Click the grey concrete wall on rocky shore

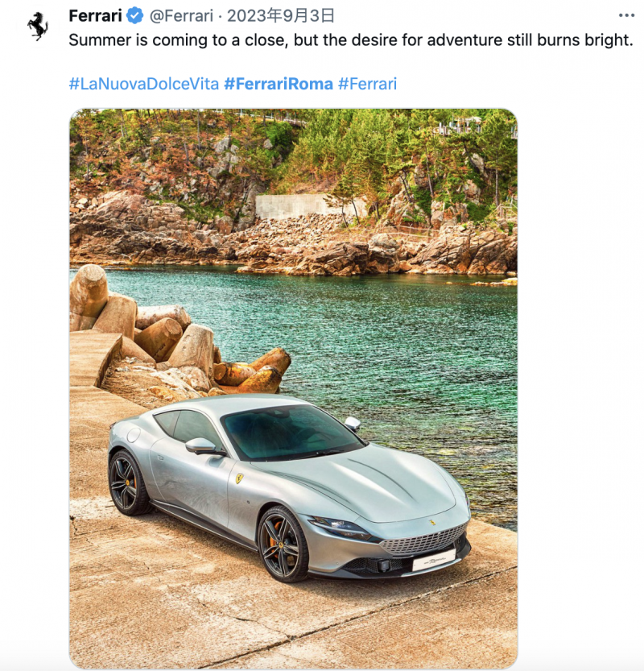[310, 207]
